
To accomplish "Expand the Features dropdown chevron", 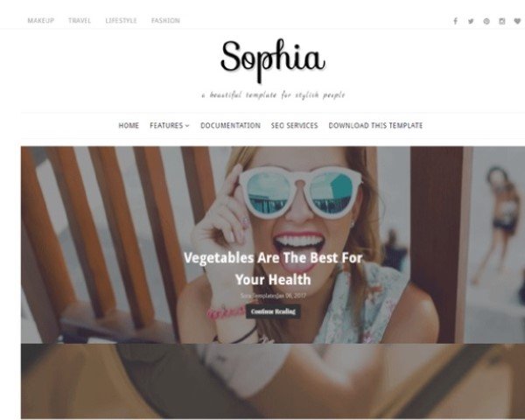I will tap(187, 126).
